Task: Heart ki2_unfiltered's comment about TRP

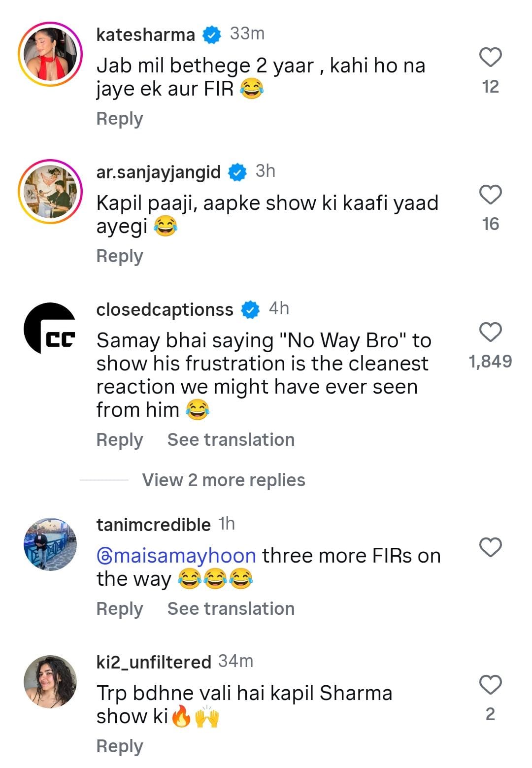Action: coord(490,685)
